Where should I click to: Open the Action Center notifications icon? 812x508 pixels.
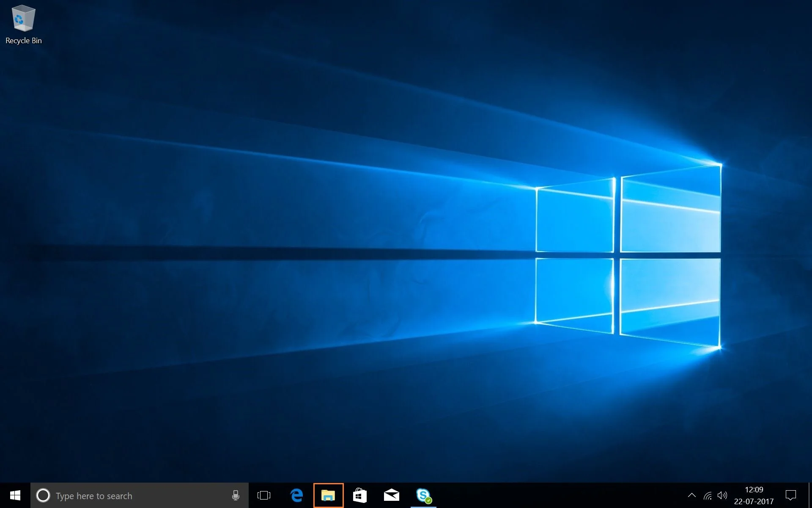point(790,495)
